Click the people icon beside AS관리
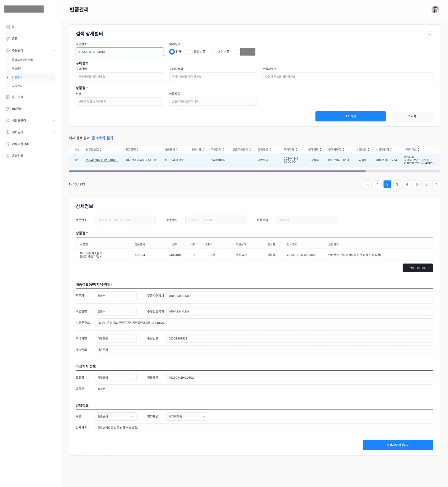Viewport: 448px width, 487px height. tap(7, 109)
